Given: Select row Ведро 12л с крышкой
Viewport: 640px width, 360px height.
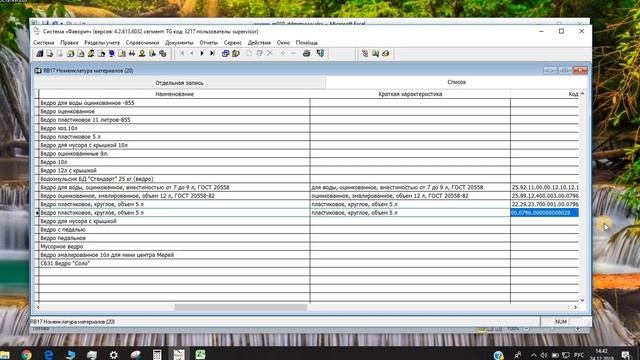Looking at the screenshot, I should click(x=174, y=171).
